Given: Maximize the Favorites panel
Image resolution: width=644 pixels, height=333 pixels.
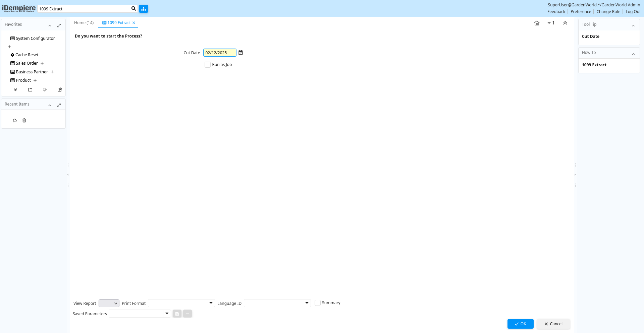Looking at the screenshot, I should (x=59, y=25).
